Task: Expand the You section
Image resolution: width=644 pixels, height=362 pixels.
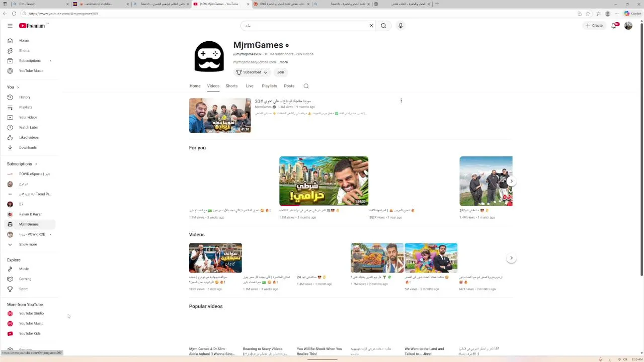Action: pos(13,87)
